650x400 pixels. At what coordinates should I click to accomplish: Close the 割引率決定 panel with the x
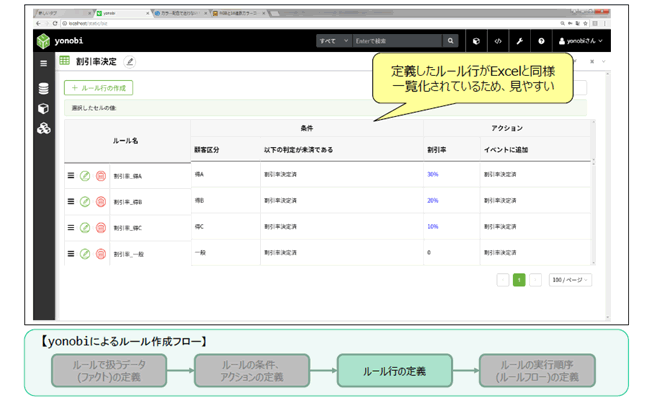pos(592,61)
